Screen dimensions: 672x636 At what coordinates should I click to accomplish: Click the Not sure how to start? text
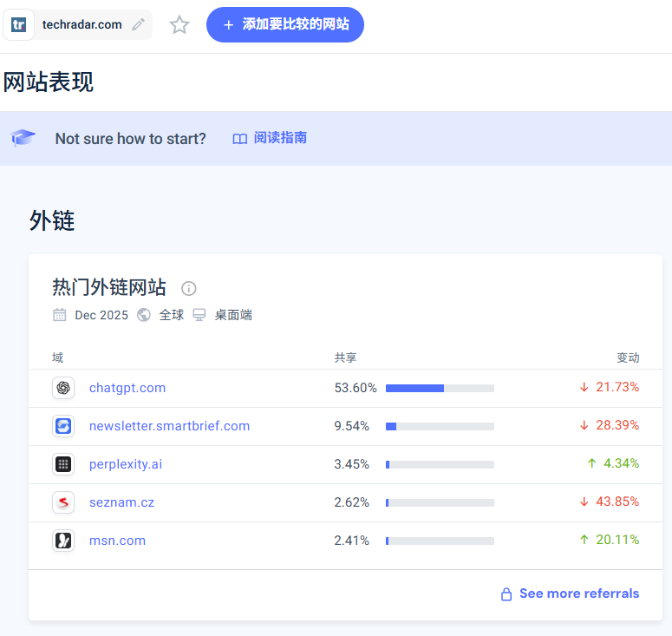click(131, 139)
